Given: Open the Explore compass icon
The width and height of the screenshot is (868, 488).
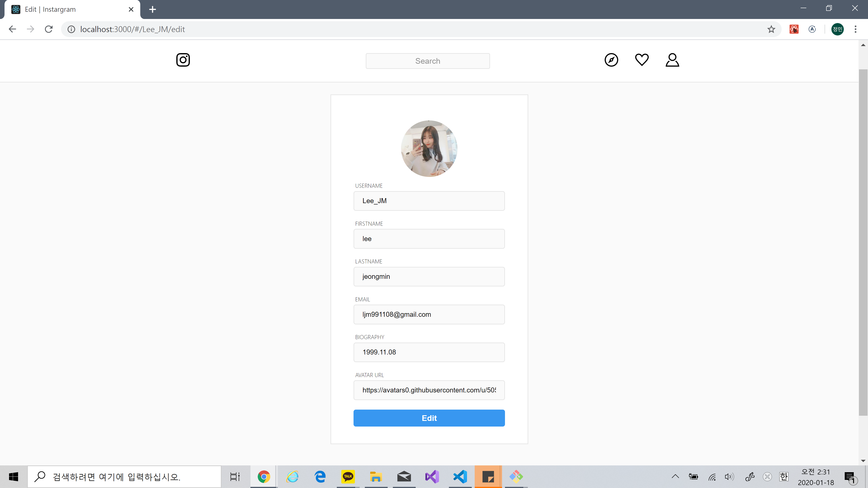Looking at the screenshot, I should pos(611,60).
